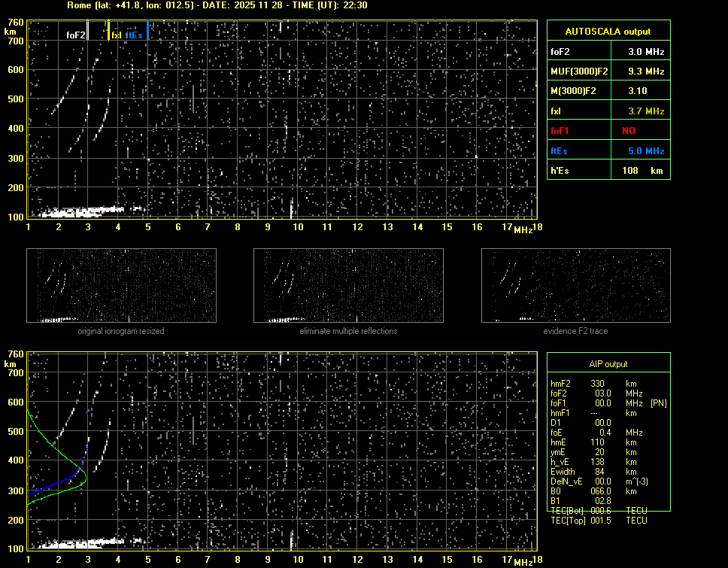Click the MUF(3000)F2 9.3 MHz value

click(x=646, y=71)
